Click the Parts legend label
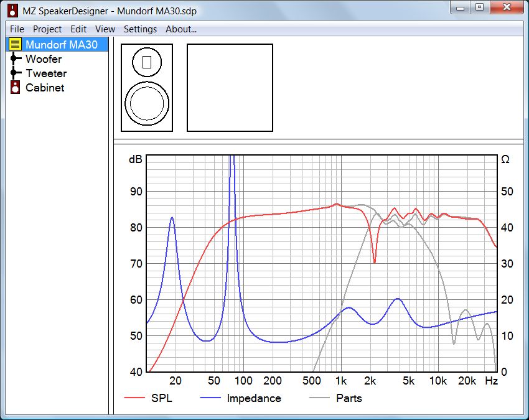 (349, 398)
